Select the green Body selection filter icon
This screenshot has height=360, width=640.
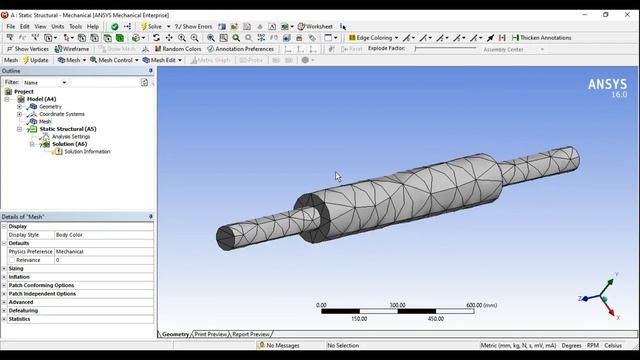pos(120,38)
